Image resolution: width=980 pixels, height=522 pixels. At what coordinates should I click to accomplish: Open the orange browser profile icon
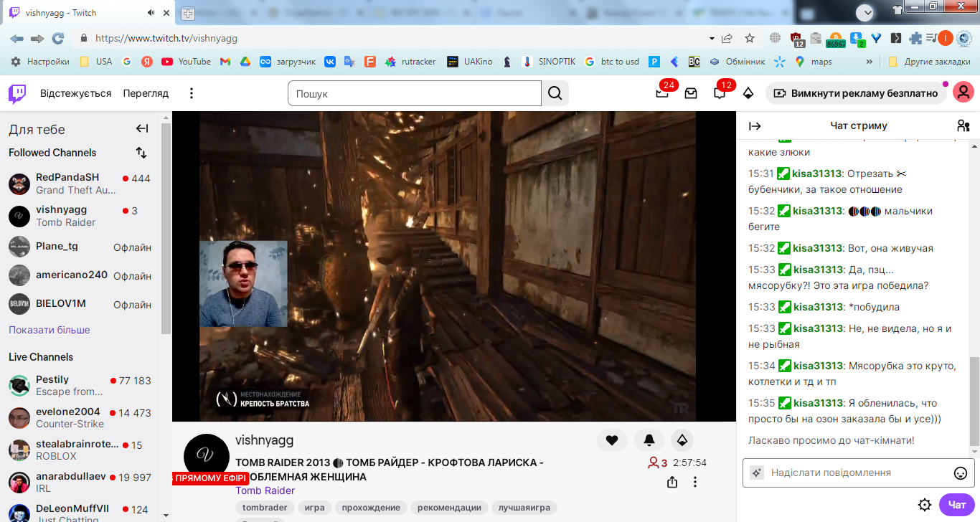(946, 38)
